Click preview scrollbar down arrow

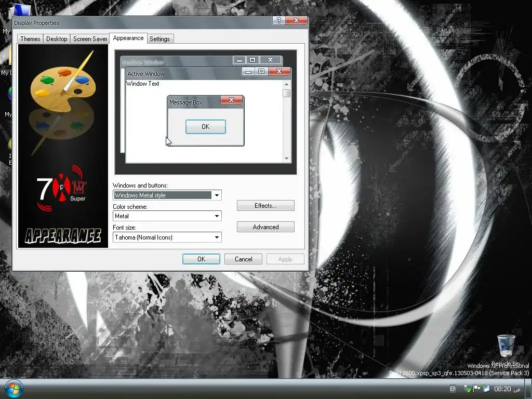286,158
